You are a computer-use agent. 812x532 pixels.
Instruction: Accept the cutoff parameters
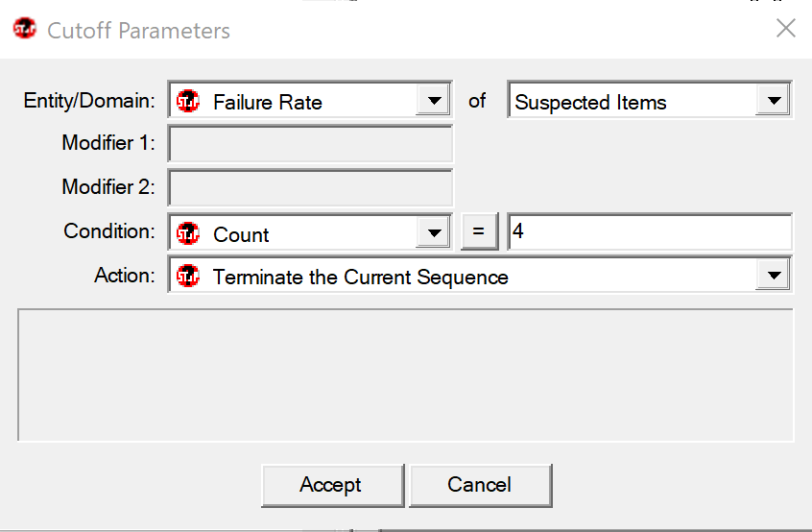(332, 485)
